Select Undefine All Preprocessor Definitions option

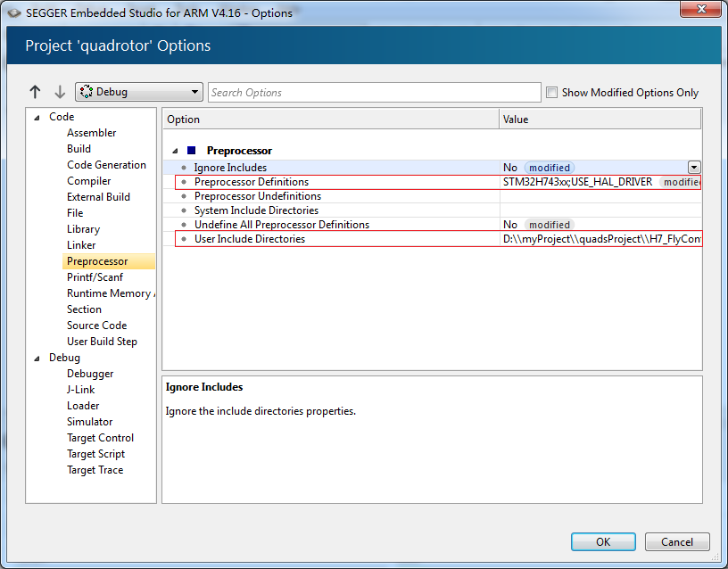pyautogui.click(x=282, y=225)
